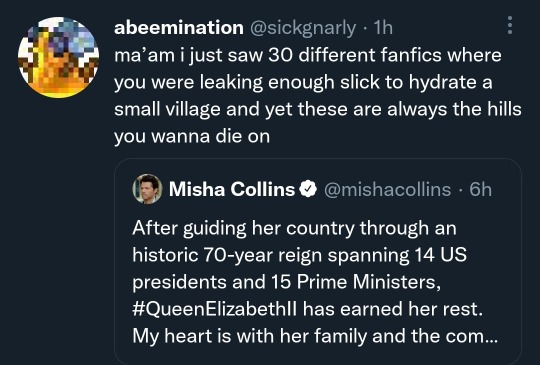Image resolution: width=540 pixels, height=365 pixels.
Task: Visit the abeemination display name profile
Action: (179, 28)
